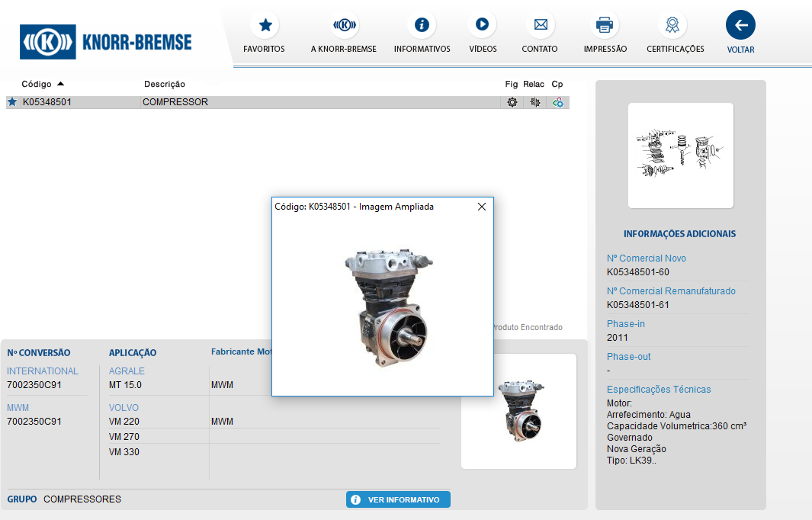Sort by Código column arrow

[61, 84]
